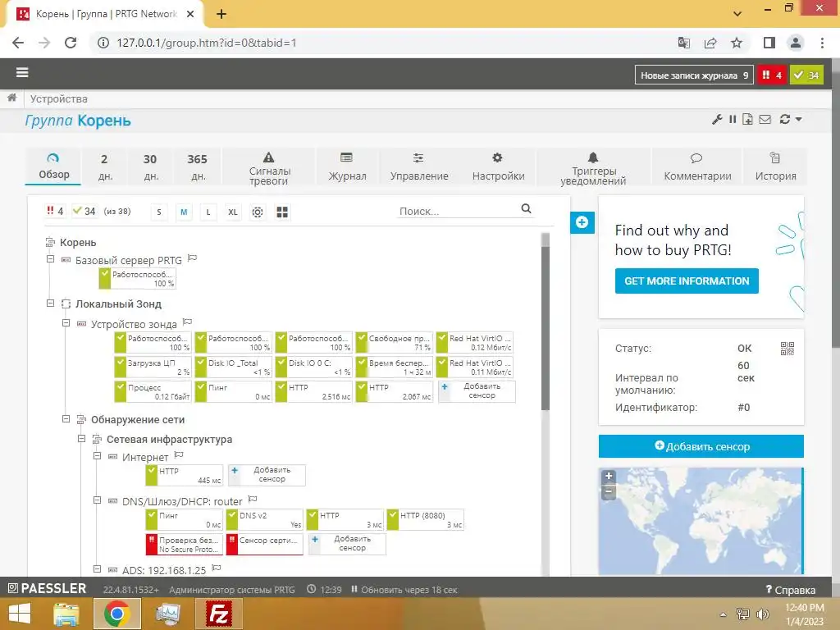The width and height of the screenshot is (840, 630).
Task: Click GET MORE INFORMATION button
Action: (x=687, y=281)
